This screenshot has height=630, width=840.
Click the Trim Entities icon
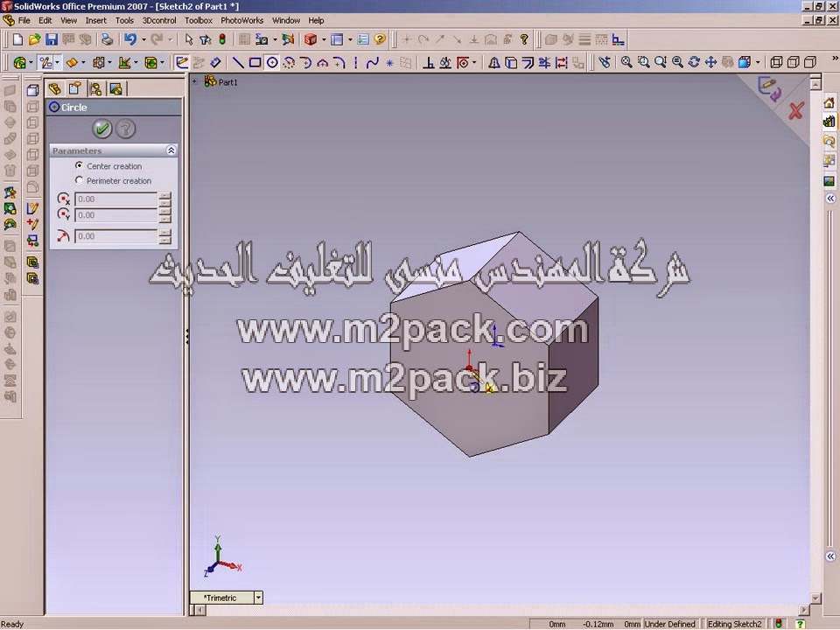click(x=544, y=63)
